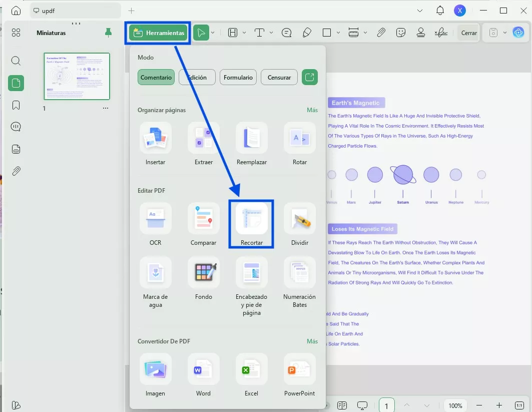Viewport: 532px width, 412px height.
Task: Open a new tab with plus
Action: pos(131,11)
